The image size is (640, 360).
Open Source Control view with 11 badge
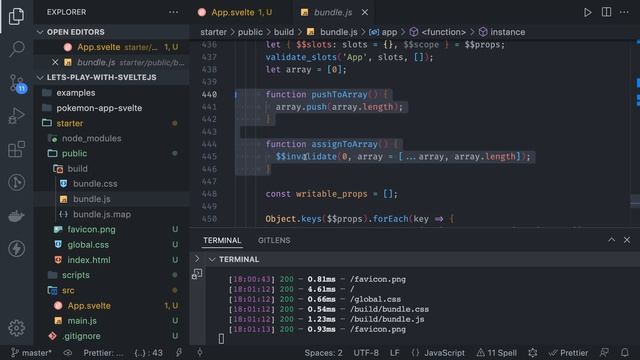click(18, 83)
